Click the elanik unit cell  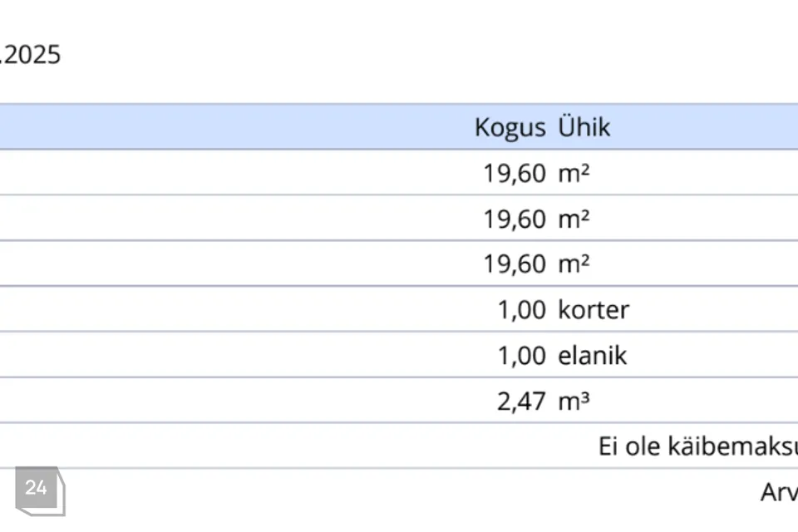coord(592,356)
